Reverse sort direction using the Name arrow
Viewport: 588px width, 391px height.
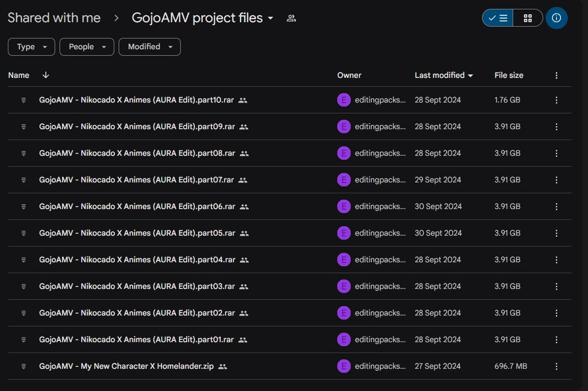pos(46,75)
